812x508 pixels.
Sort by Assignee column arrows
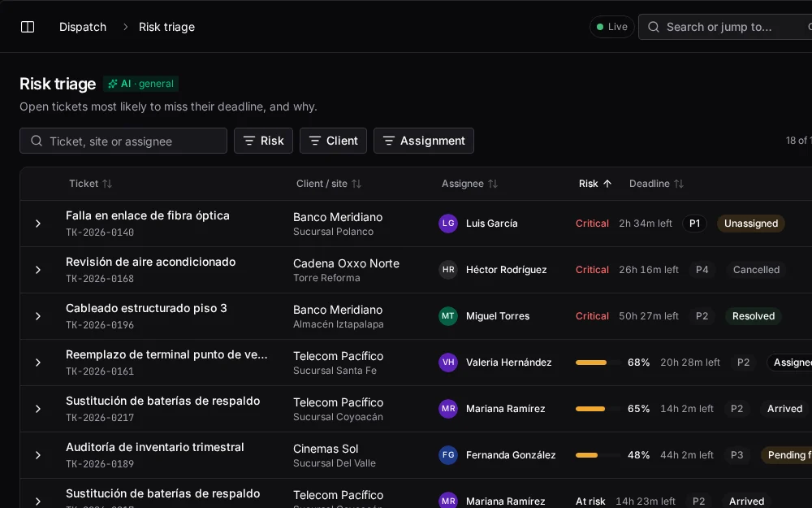493,184
